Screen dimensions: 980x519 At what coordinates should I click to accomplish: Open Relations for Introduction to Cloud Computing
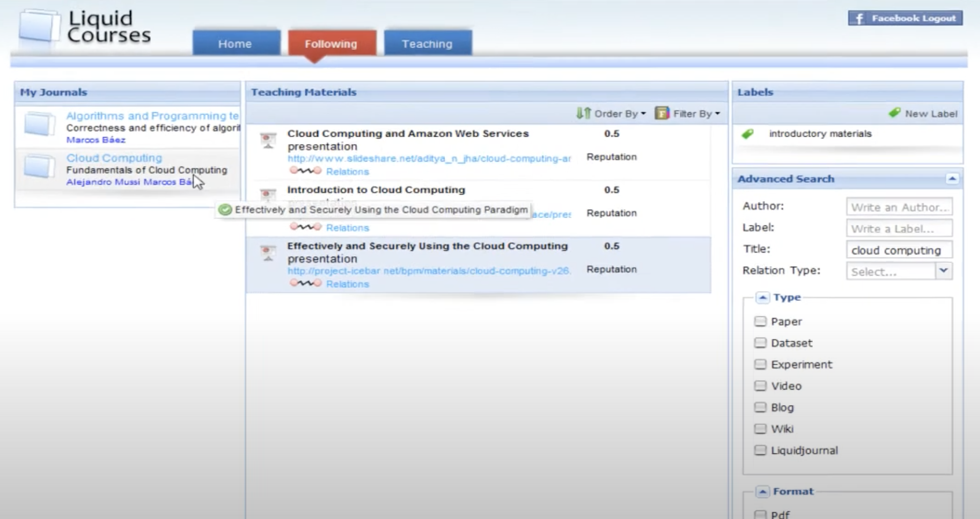(x=348, y=228)
